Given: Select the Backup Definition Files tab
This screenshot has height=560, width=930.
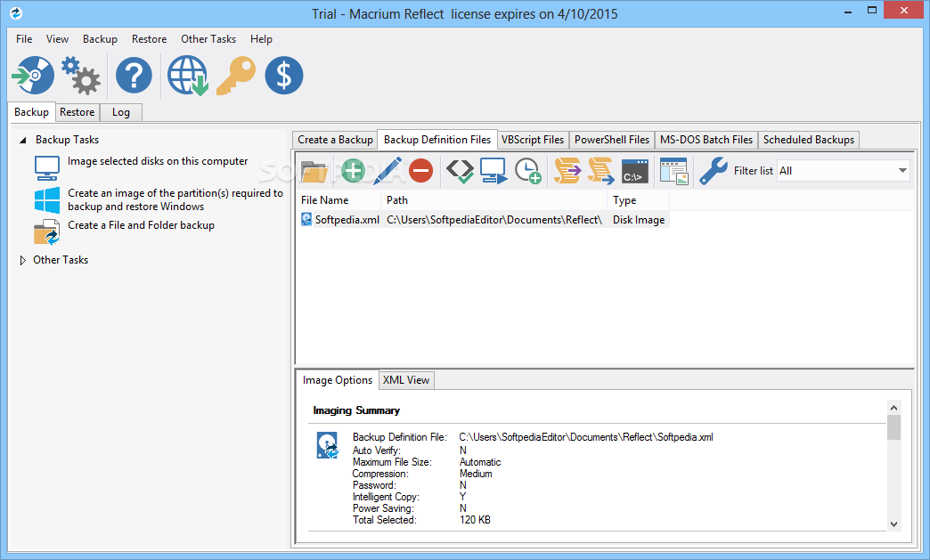Looking at the screenshot, I should coord(437,140).
